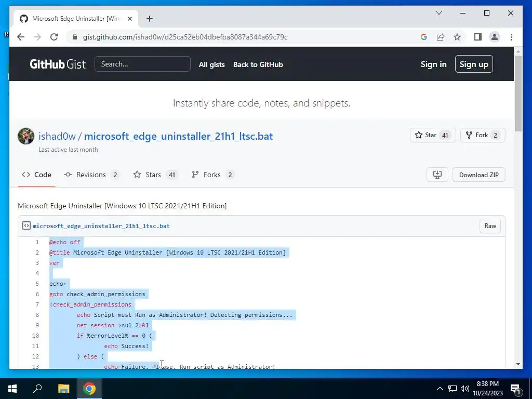Viewport: 532px width, 399px height.
Task: Click line number 1
Action: (37, 242)
